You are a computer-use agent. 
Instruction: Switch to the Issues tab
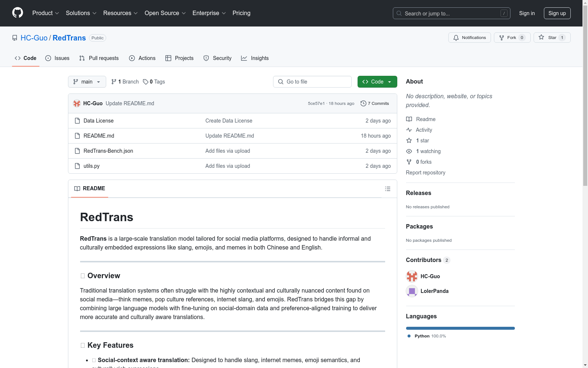(57, 58)
